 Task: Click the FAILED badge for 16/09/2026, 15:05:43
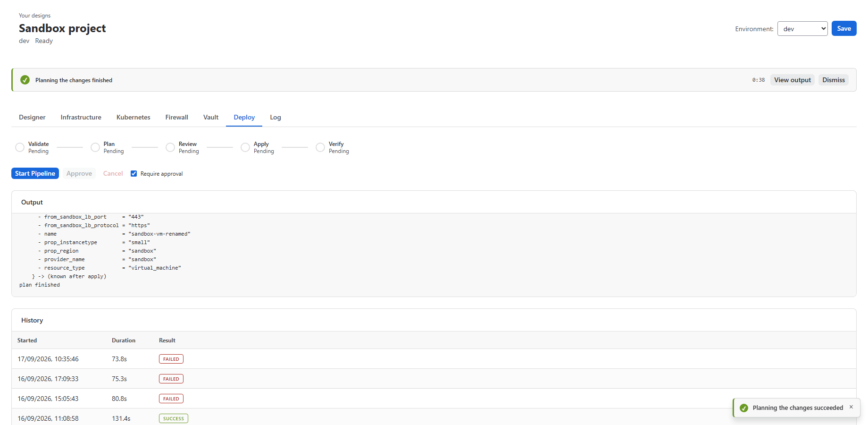point(171,399)
